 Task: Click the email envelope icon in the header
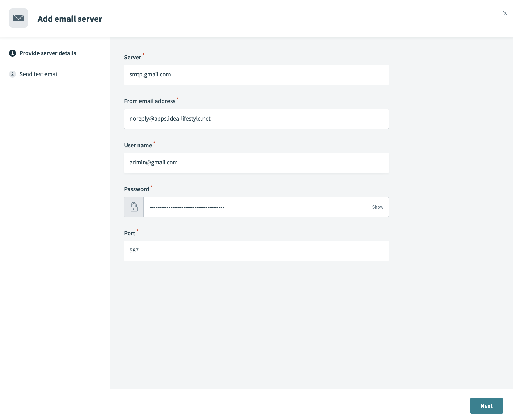click(x=19, y=18)
